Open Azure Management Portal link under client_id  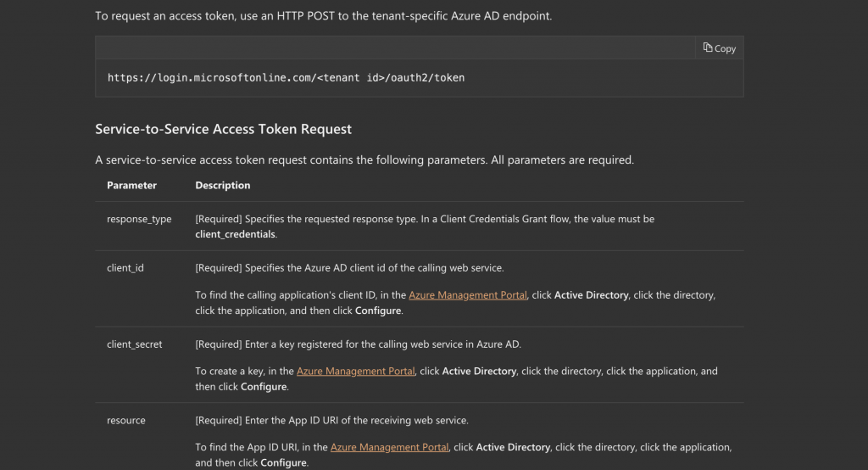(x=467, y=295)
